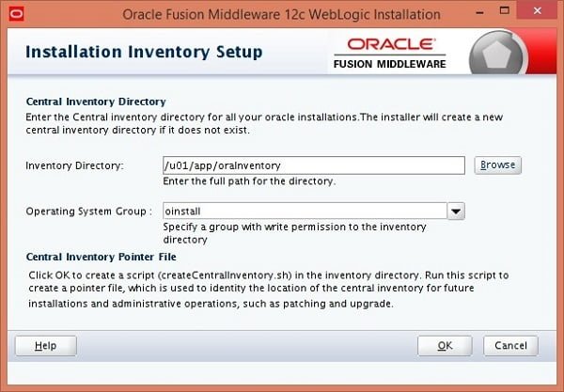Viewport: 564px width, 392px height.
Task: Open the Help button
Action: click(x=46, y=346)
